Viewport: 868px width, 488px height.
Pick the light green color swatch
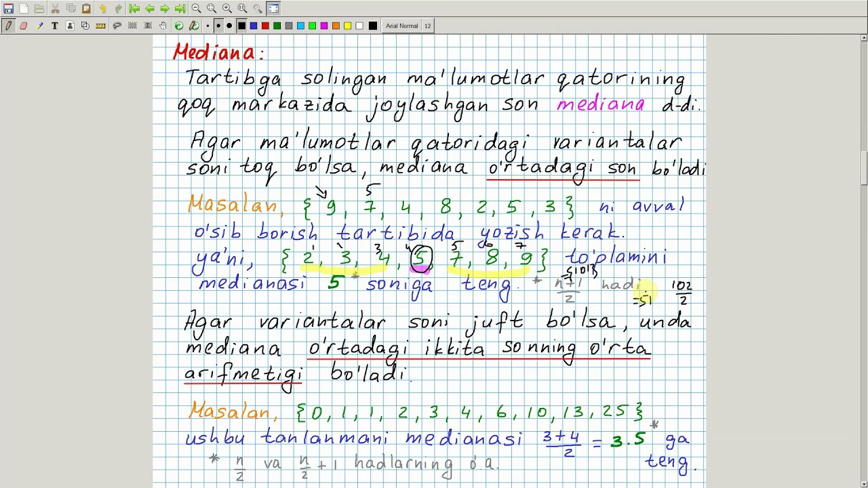(x=312, y=26)
